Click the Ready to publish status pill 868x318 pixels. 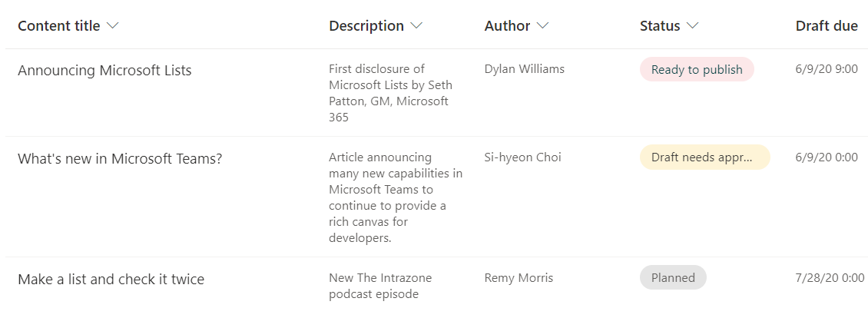697,70
